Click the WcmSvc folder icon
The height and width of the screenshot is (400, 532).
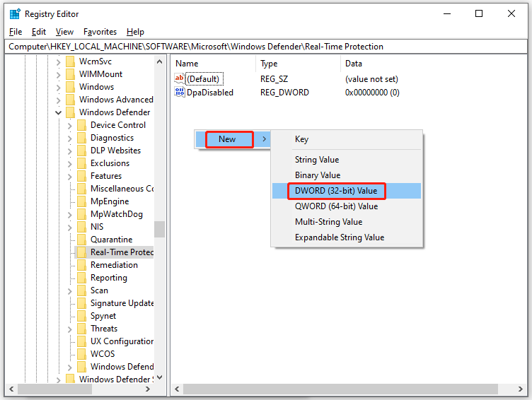pos(71,61)
